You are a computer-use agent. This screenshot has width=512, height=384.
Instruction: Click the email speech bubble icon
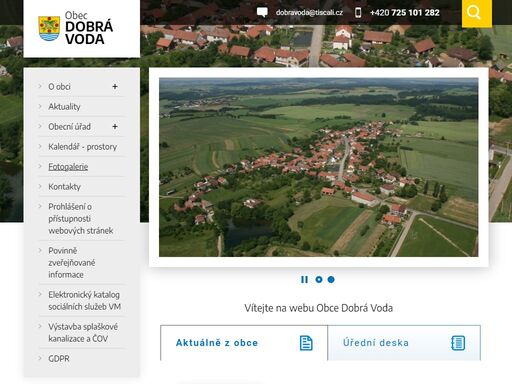(262, 13)
